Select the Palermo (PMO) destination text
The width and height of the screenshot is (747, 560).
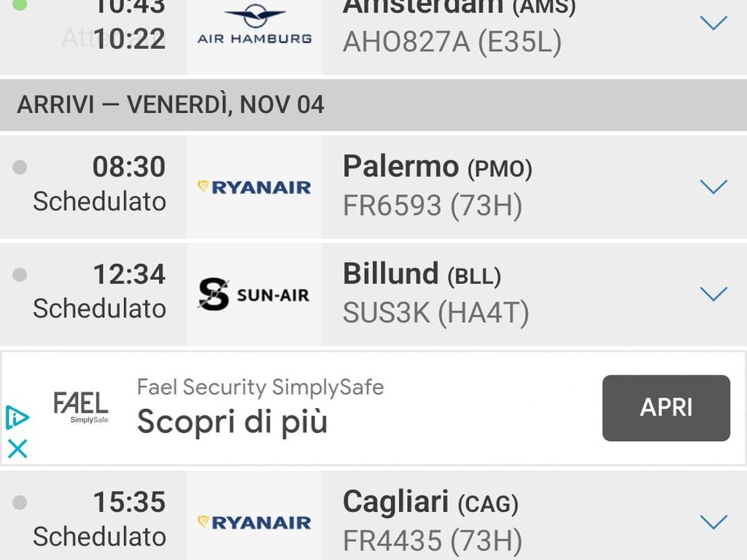(x=437, y=167)
